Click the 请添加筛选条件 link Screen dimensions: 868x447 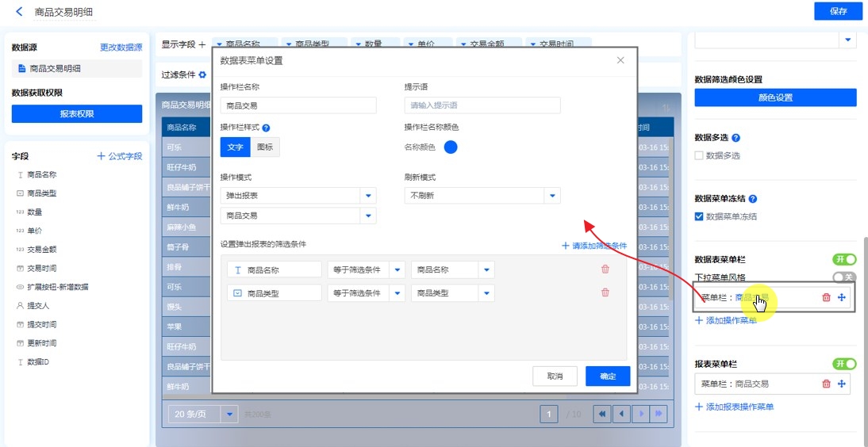pyautogui.click(x=594, y=246)
